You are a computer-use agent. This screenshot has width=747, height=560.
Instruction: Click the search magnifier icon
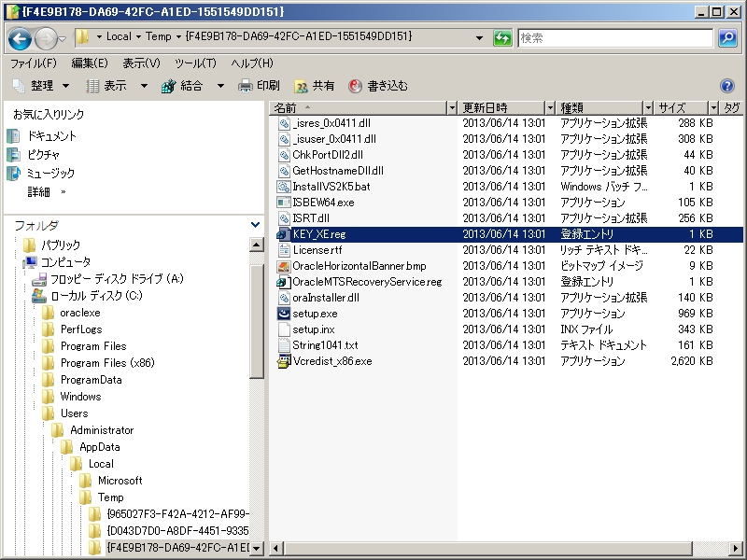point(727,38)
